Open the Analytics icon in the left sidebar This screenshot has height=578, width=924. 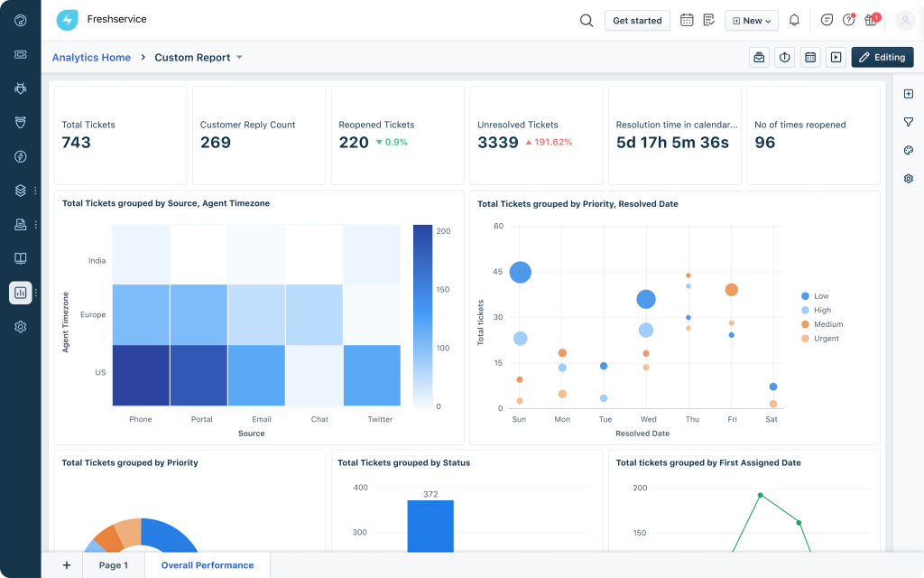point(20,293)
